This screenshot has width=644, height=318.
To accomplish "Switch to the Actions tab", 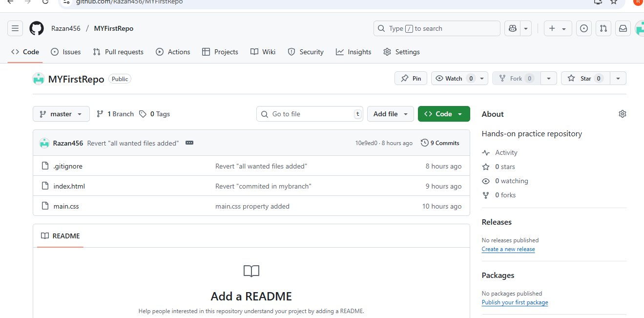I will pos(173,52).
